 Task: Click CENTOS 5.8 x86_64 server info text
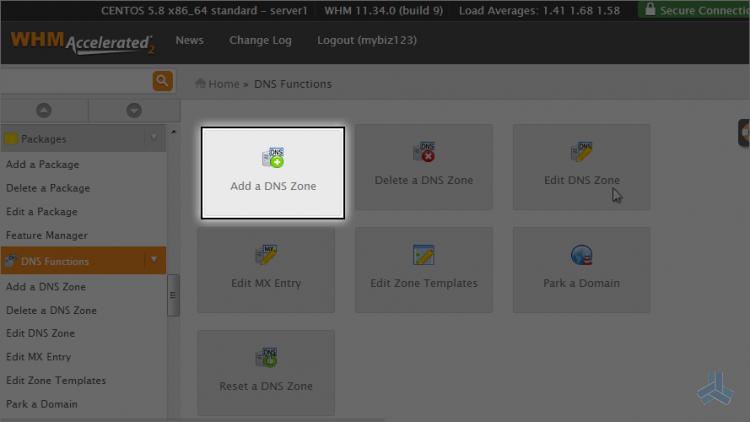click(204, 10)
